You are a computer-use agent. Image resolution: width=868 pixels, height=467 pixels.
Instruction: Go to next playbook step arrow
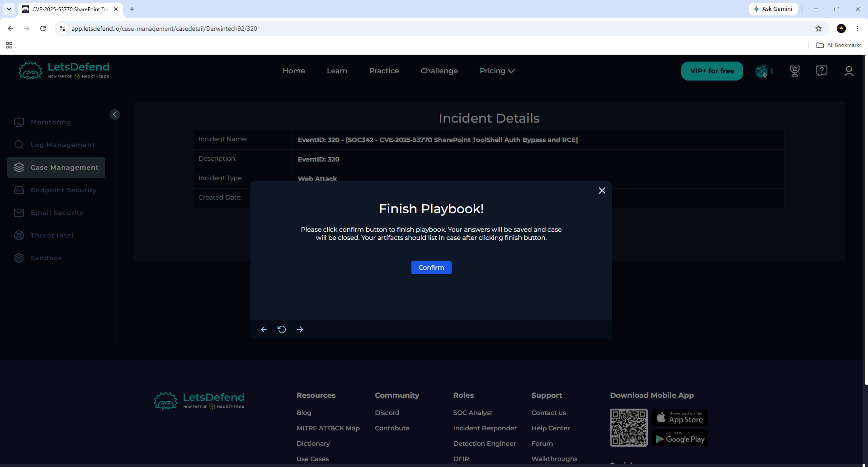click(x=300, y=329)
